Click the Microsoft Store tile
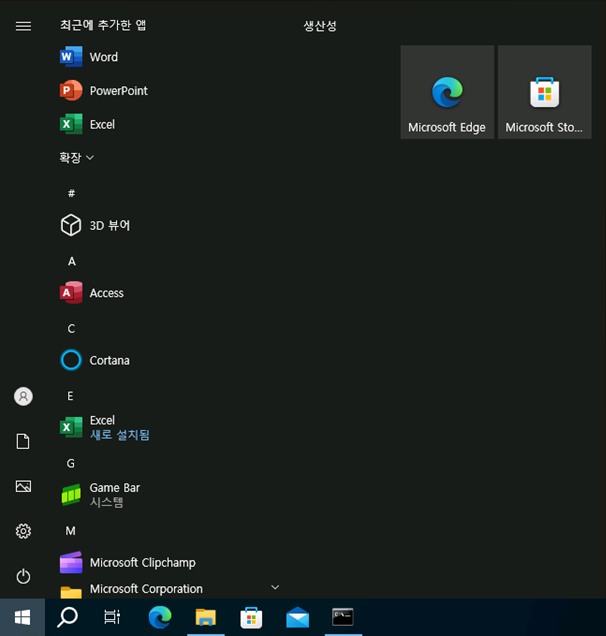 (544, 92)
